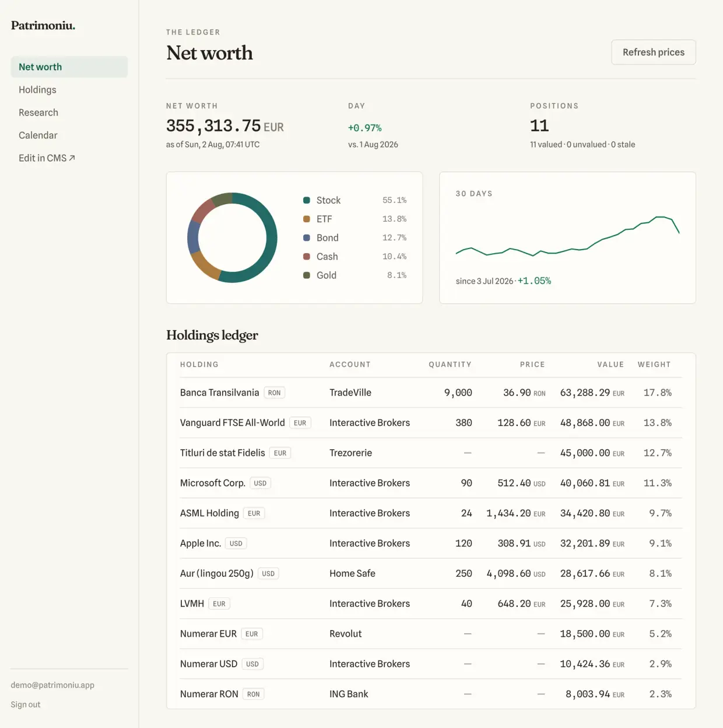Image resolution: width=723 pixels, height=728 pixels.
Task: Click the Bond blue legend swatch
Action: click(x=307, y=237)
